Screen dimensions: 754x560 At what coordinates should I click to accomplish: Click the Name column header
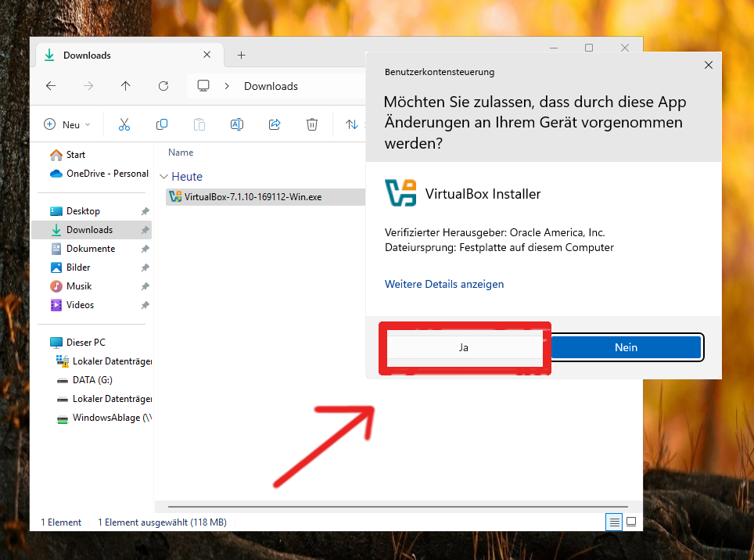(x=181, y=153)
